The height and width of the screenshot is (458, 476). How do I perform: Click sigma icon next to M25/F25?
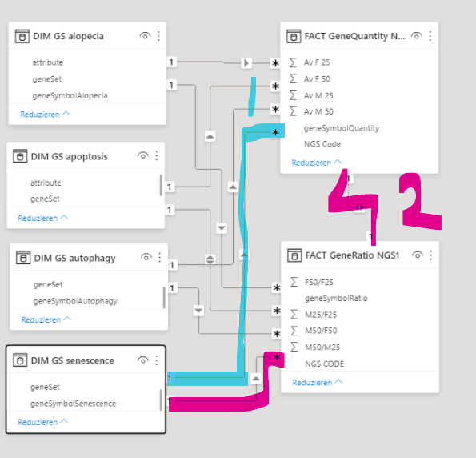294,314
